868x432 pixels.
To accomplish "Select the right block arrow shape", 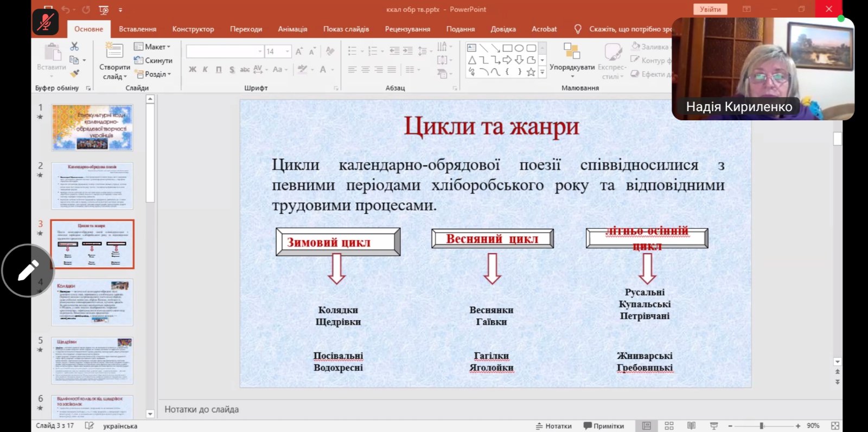I will (x=507, y=60).
